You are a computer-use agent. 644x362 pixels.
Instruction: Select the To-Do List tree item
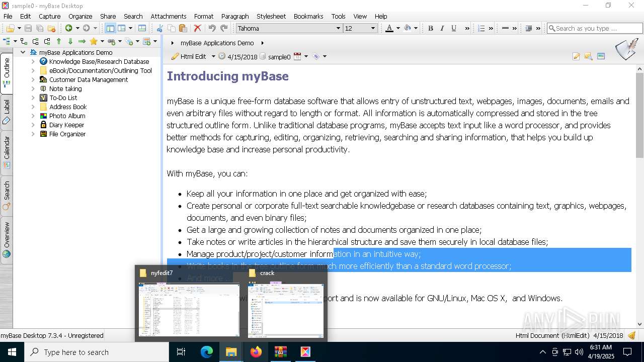click(63, 98)
